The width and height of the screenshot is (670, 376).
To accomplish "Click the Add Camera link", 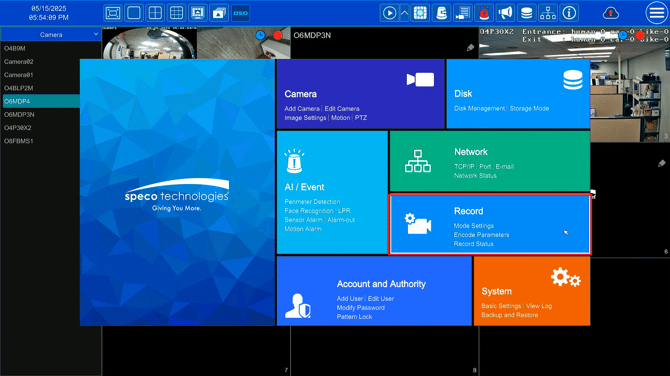I will pos(302,109).
